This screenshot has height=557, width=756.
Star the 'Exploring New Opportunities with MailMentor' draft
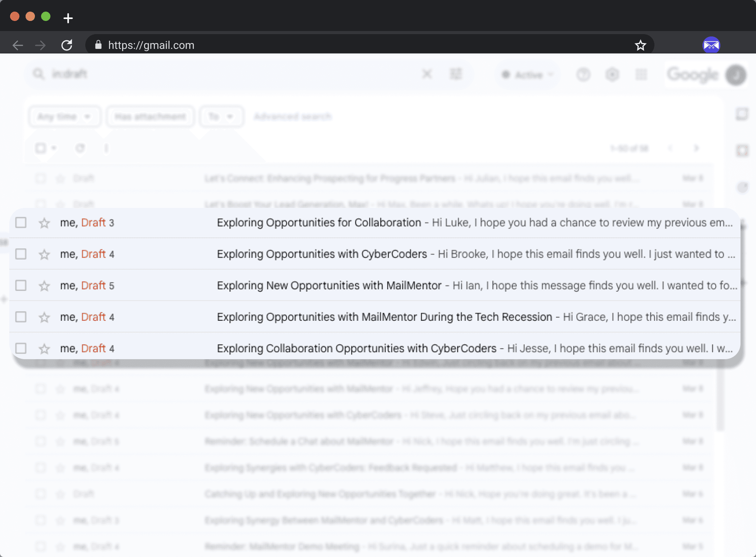pos(44,285)
